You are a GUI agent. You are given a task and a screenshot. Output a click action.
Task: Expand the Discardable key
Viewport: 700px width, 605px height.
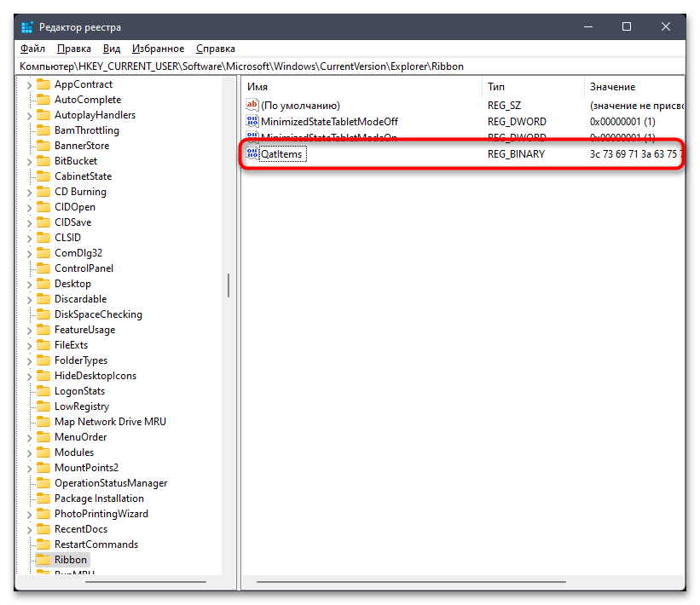(30, 299)
